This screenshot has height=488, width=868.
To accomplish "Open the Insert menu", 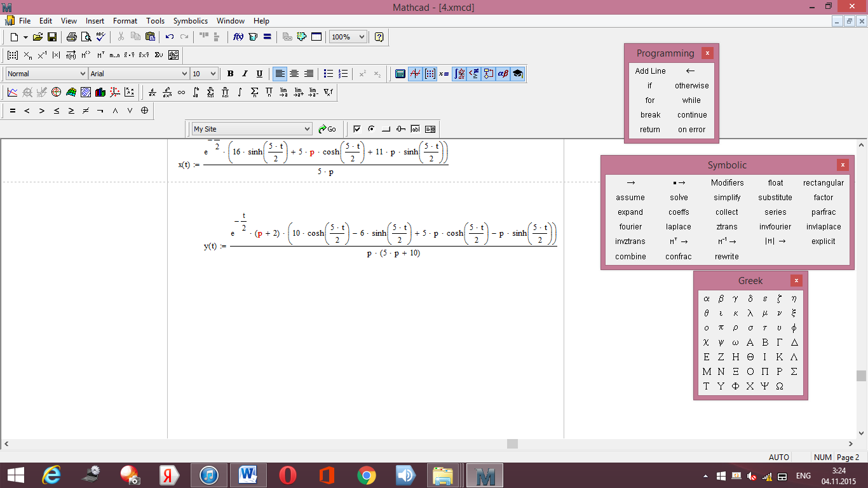I will coord(95,21).
